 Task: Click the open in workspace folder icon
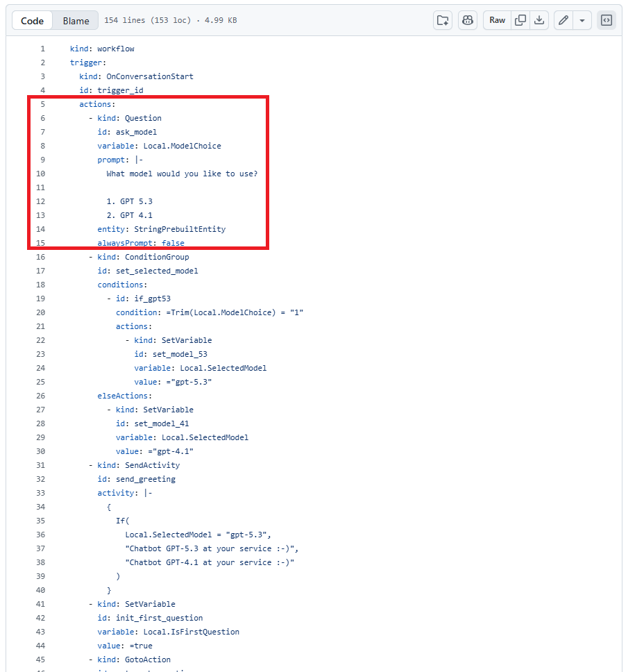[443, 20]
